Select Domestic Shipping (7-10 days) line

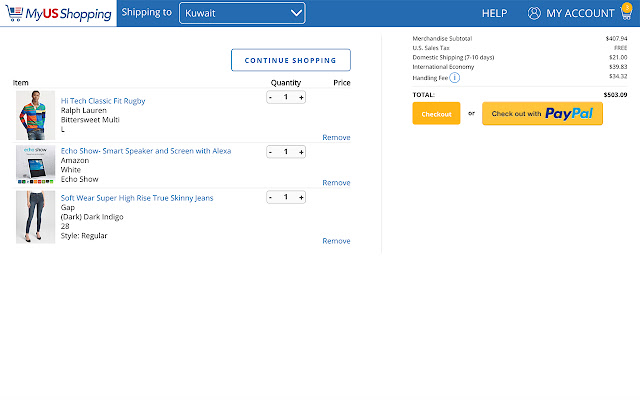(520, 57)
